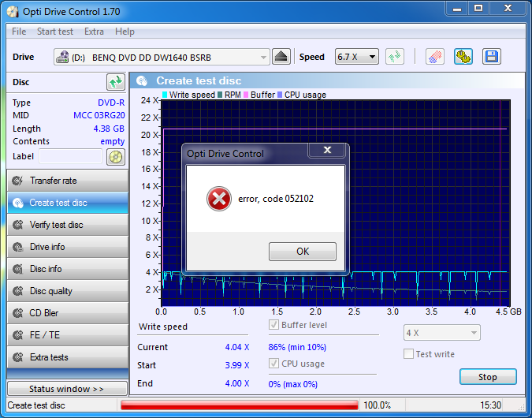Click the Status window >> button
Image resolution: width=532 pixels, height=418 pixels.
(x=67, y=389)
